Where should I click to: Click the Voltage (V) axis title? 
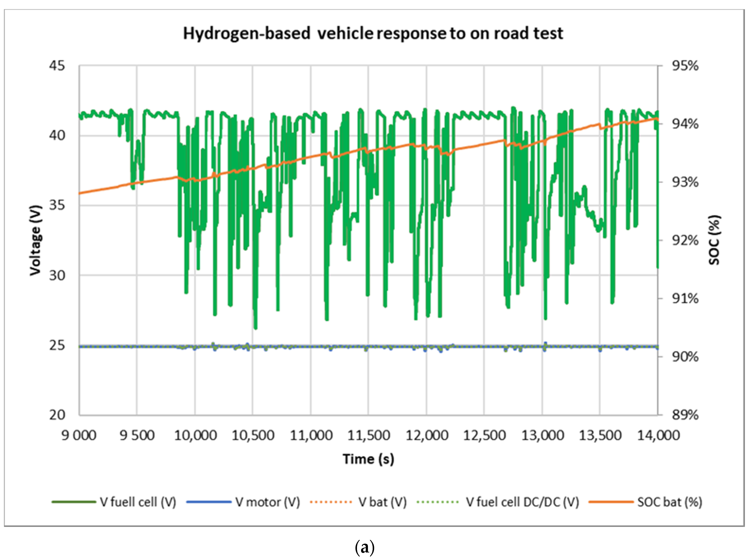pyautogui.click(x=35, y=240)
